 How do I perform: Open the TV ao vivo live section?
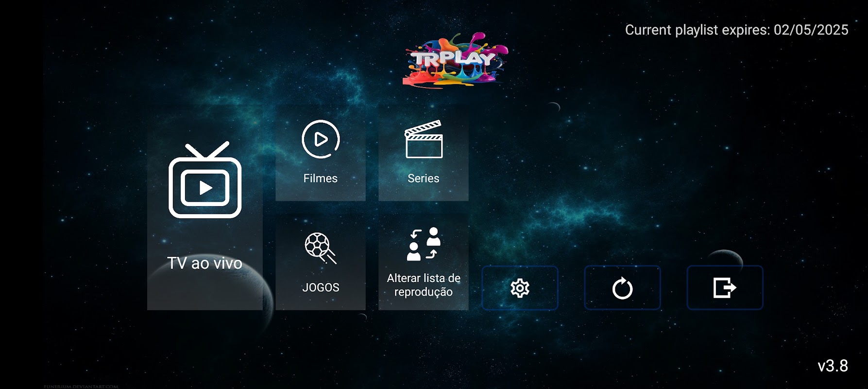click(x=205, y=207)
